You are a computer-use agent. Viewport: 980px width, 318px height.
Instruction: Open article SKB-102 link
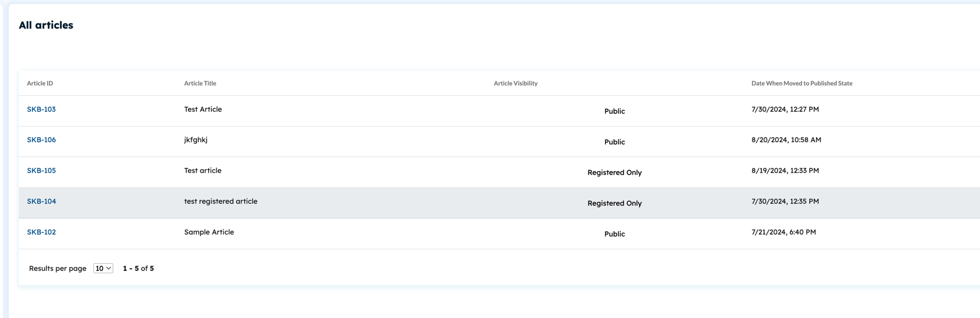[41, 232]
